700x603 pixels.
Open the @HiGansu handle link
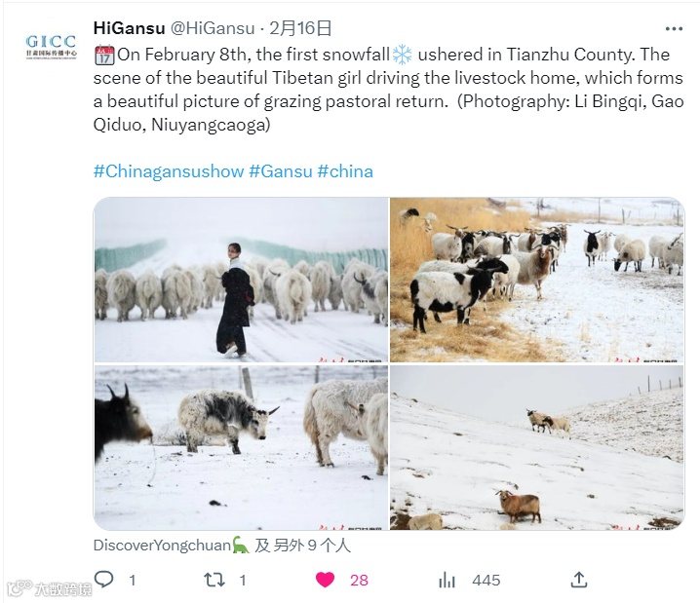click(x=213, y=28)
